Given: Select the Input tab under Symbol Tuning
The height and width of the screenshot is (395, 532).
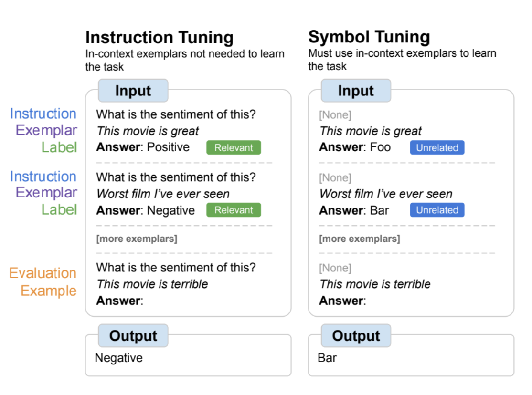Looking at the screenshot, I should [x=356, y=91].
